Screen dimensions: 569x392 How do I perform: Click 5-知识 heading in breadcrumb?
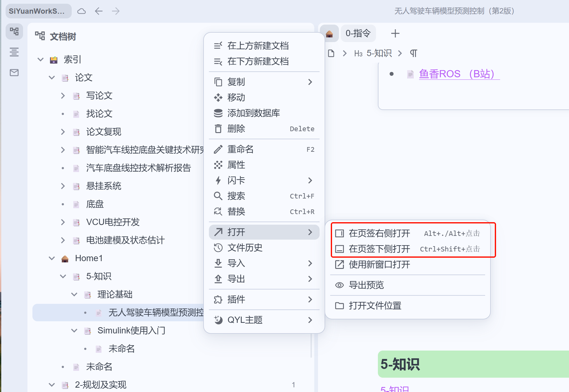(x=373, y=53)
